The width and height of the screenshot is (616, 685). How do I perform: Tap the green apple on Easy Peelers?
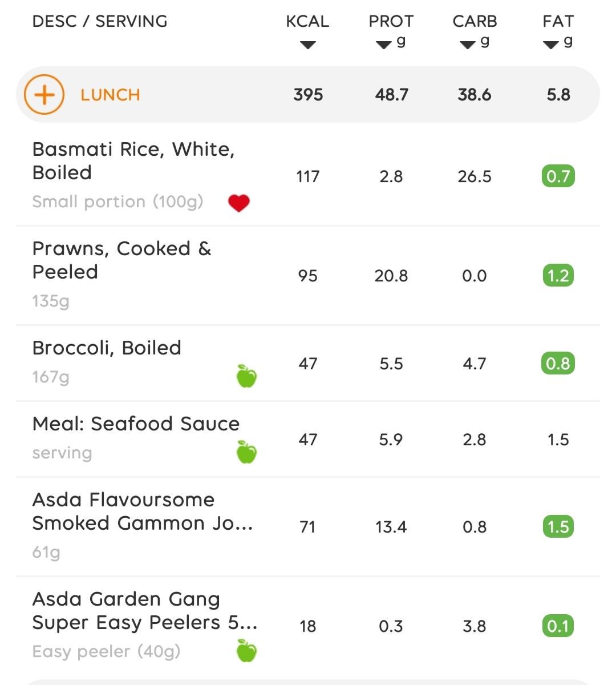click(x=246, y=651)
